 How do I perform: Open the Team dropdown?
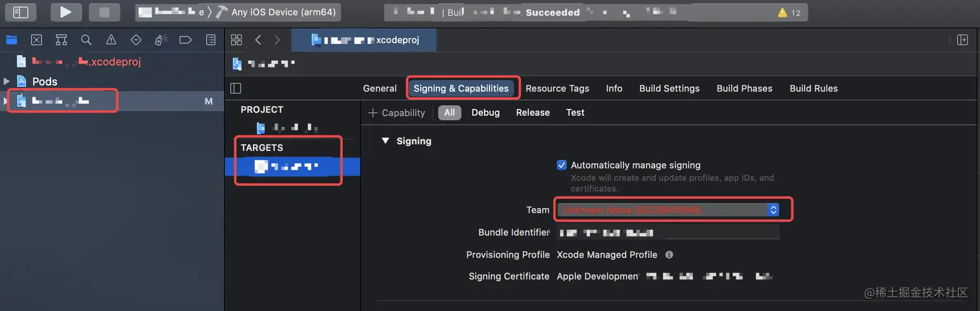(x=668, y=210)
